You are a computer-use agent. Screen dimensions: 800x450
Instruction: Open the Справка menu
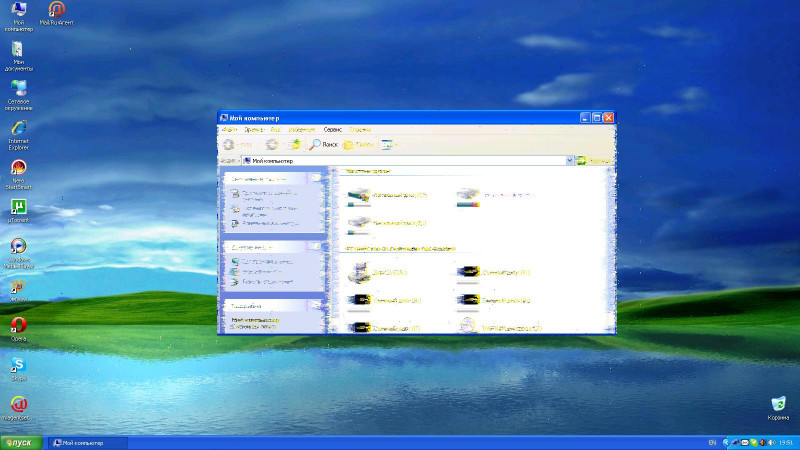pyautogui.click(x=360, y=130)
